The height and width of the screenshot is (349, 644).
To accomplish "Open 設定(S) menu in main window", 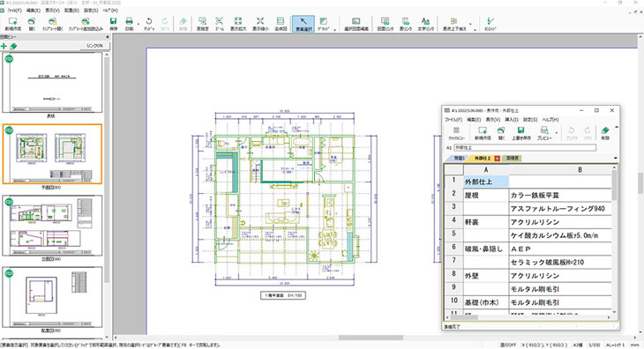I will coord(91,11).
